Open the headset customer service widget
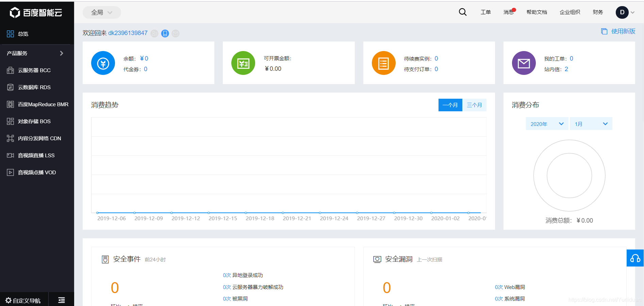 tap(635, 258)
